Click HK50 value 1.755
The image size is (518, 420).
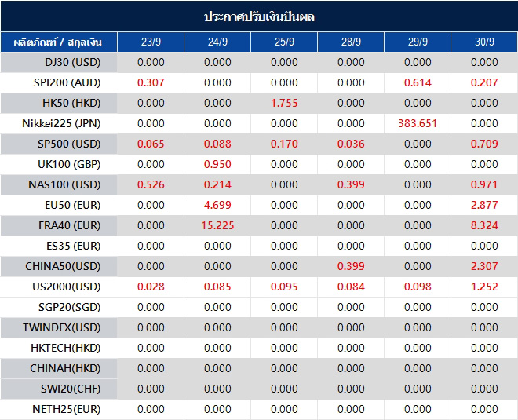284,103
